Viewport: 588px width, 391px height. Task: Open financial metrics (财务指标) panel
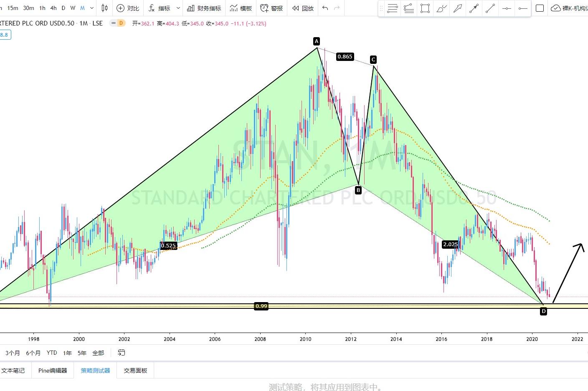[204, 8]
